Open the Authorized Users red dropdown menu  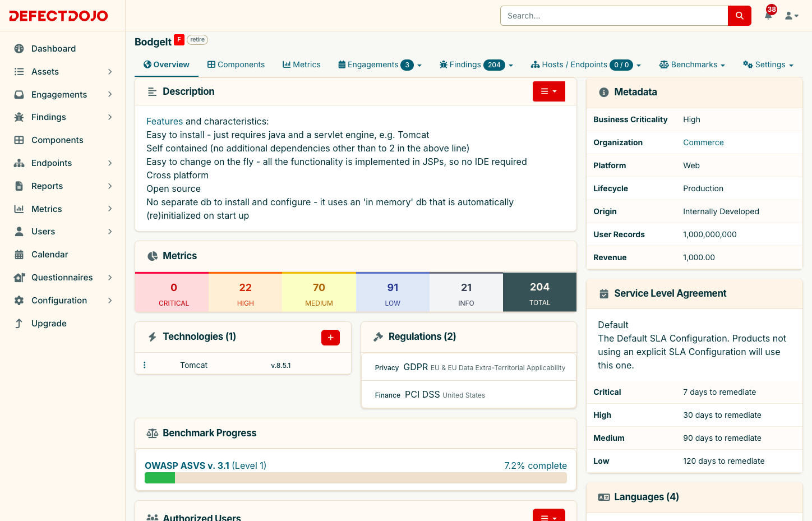549,515
